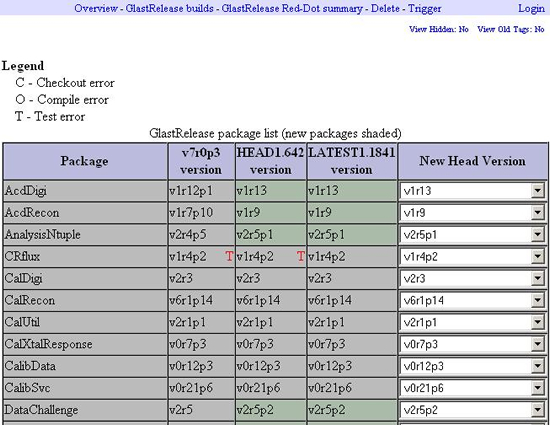Toggle View Old Tags: No option

(511, 29)
